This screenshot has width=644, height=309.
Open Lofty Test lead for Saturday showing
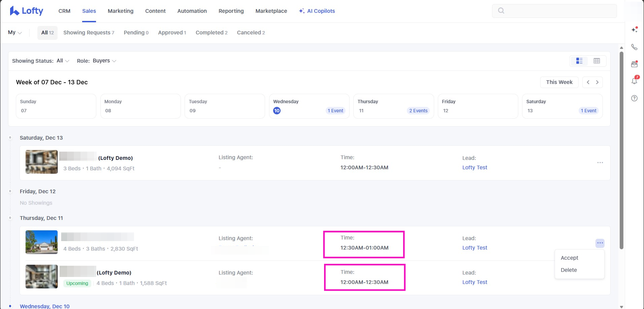[x=475, y=167]
